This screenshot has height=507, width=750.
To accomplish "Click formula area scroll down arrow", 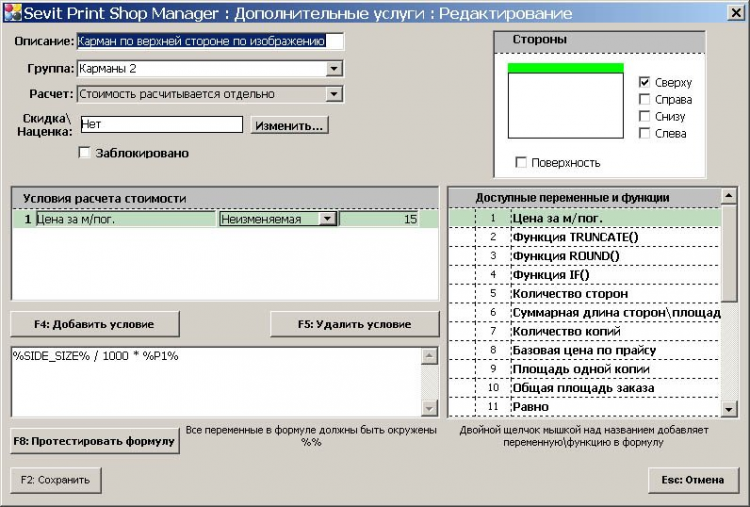I will pos(429,408).
